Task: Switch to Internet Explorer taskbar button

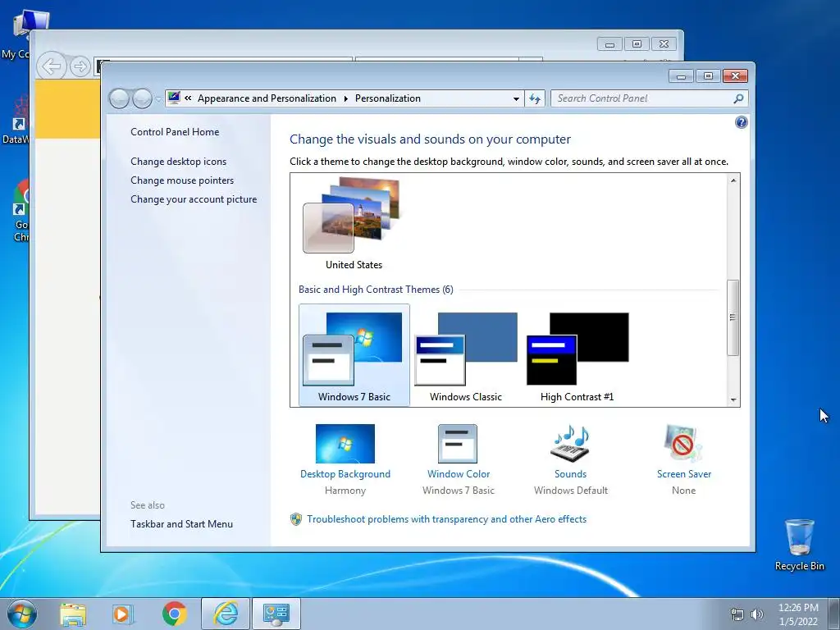Action: (x=226, y=614)
